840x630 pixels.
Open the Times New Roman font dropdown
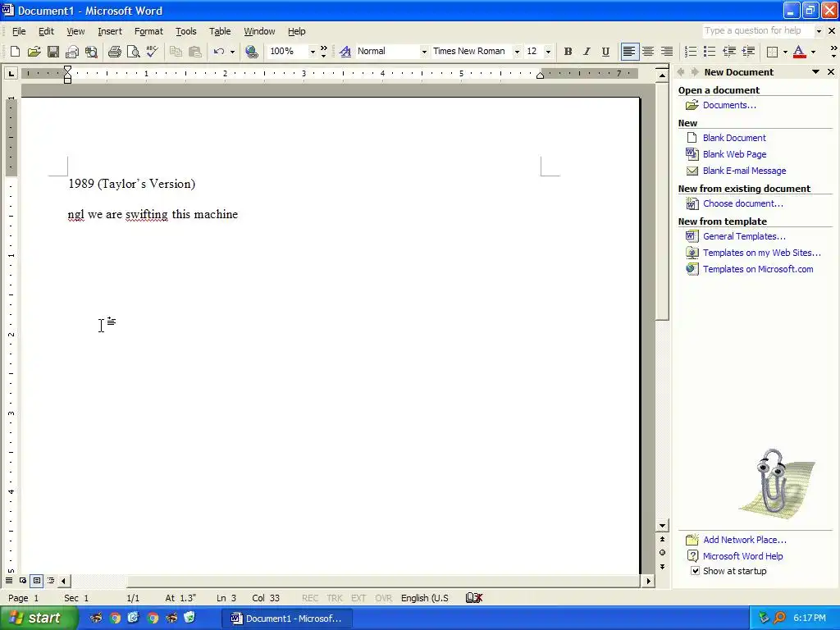[x=517, y=52]
